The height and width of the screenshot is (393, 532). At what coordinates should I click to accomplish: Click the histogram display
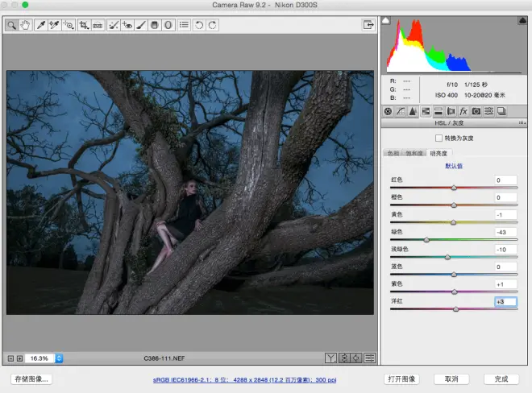click(454, 45)
